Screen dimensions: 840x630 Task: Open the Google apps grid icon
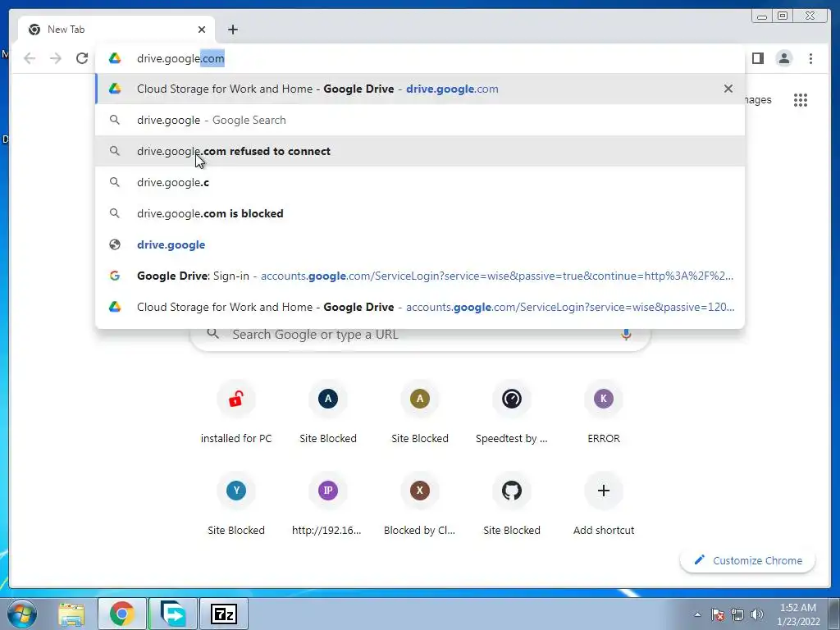tap(801, 100)
